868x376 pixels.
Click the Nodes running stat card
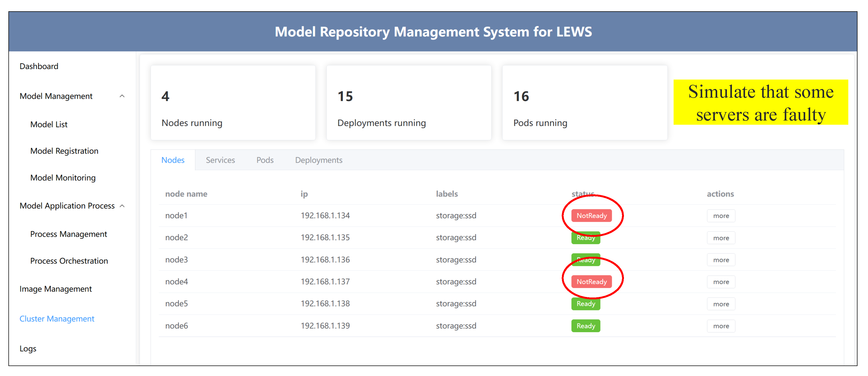point(233,103)
